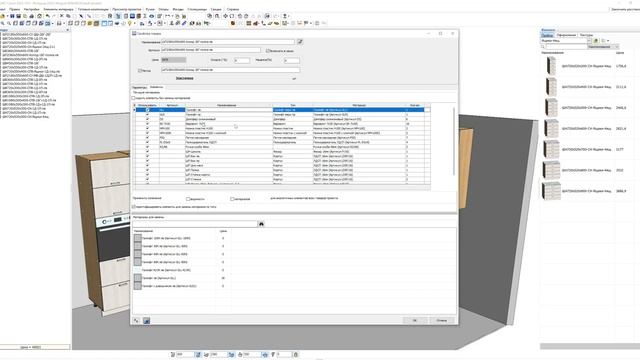Open the Справка menu
Screen dimensions: 640x360
pos(233,9)
